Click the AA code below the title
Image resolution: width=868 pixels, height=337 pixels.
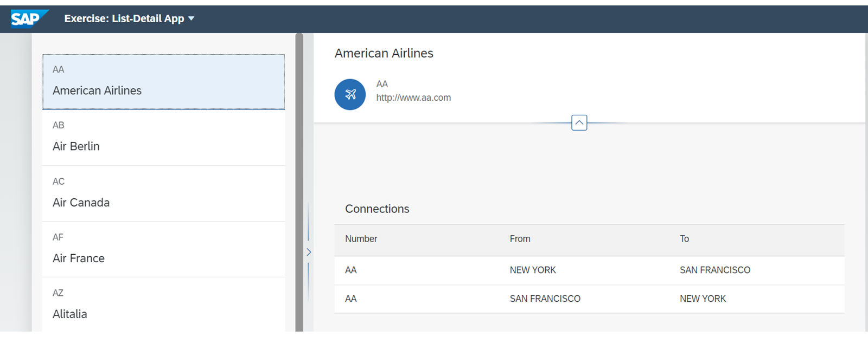point(382,84)
